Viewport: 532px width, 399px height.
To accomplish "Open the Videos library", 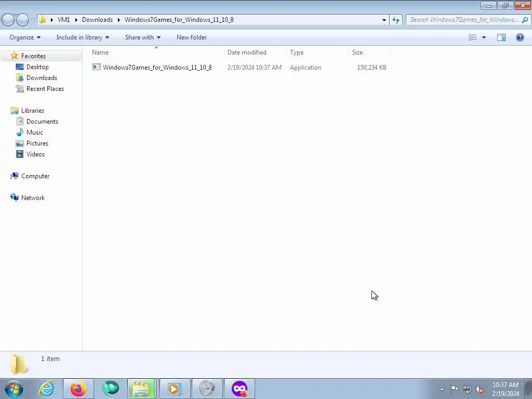I will 35,154.
